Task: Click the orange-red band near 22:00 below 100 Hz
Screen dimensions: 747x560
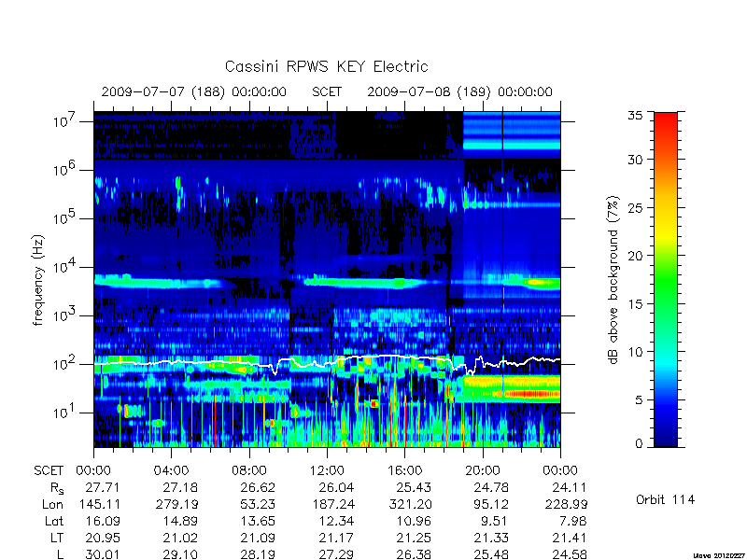Action: [531, 394]
